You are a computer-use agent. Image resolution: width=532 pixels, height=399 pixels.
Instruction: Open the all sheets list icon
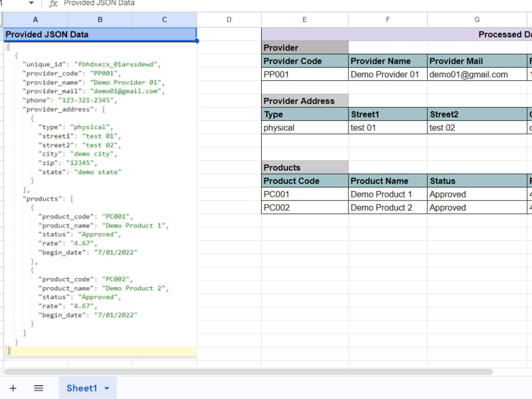click(38, 388)
